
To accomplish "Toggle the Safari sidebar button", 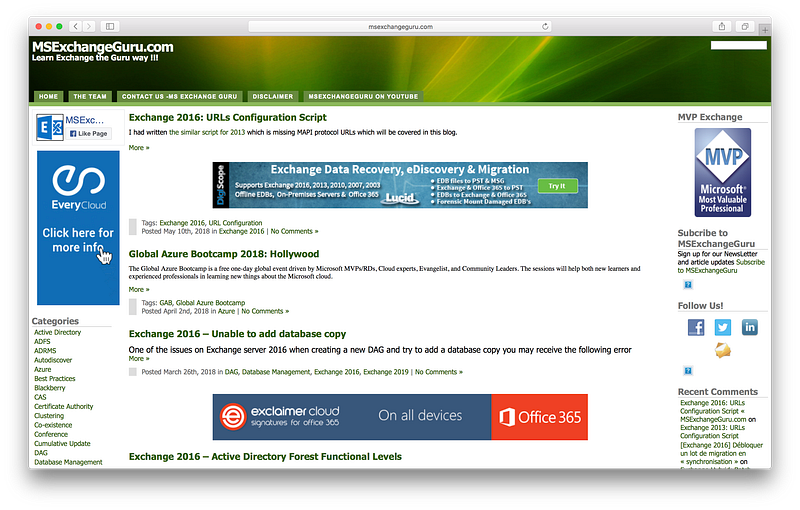I will [x=110, y=26].
